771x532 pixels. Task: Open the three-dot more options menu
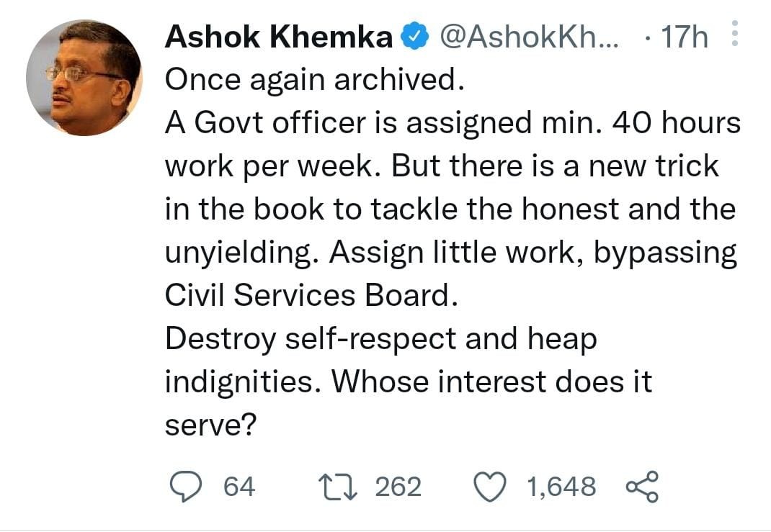click(x=736, y=34)
